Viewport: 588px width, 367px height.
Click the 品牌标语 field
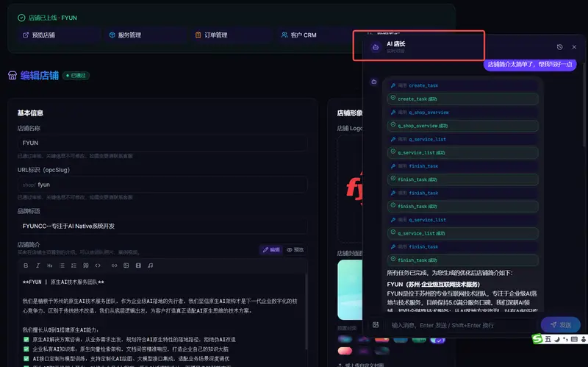(162, 226)
